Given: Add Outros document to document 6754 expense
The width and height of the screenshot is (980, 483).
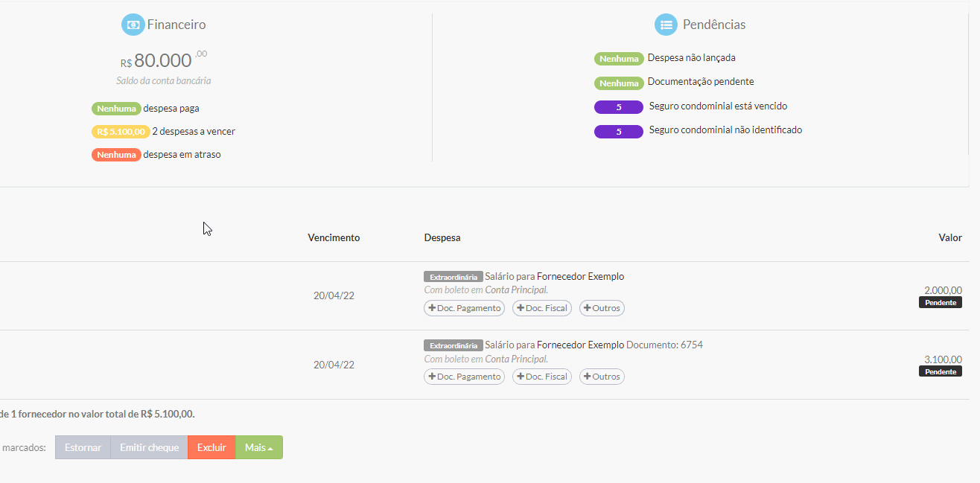Looking at the screenshot, I should click(602, 377).
